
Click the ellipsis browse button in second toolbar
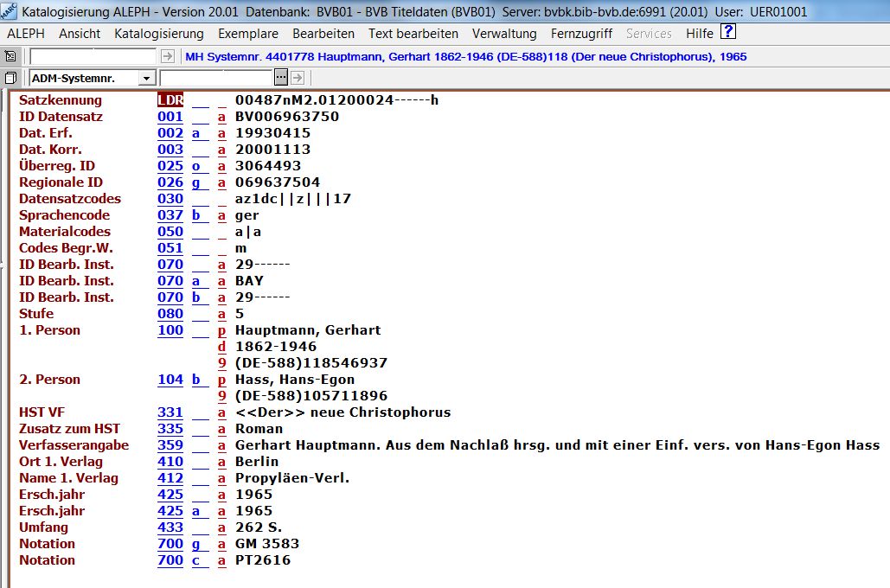[x=280, y=78]
